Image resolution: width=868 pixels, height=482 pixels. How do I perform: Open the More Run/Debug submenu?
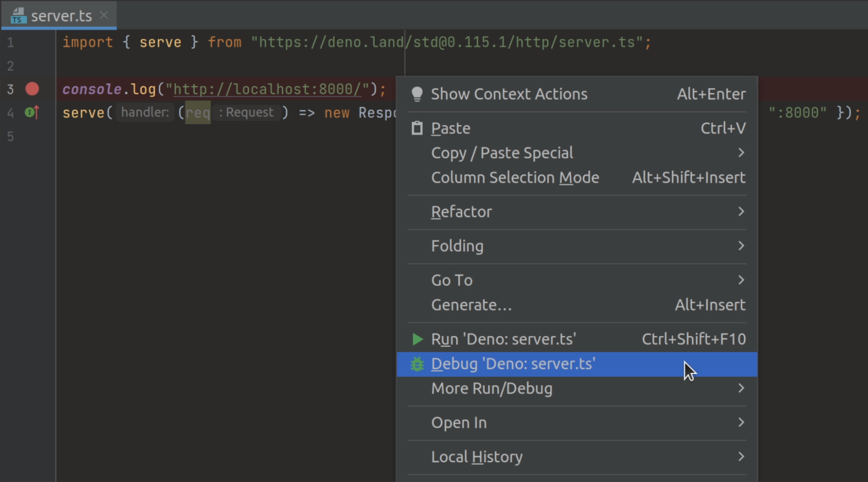492,388
